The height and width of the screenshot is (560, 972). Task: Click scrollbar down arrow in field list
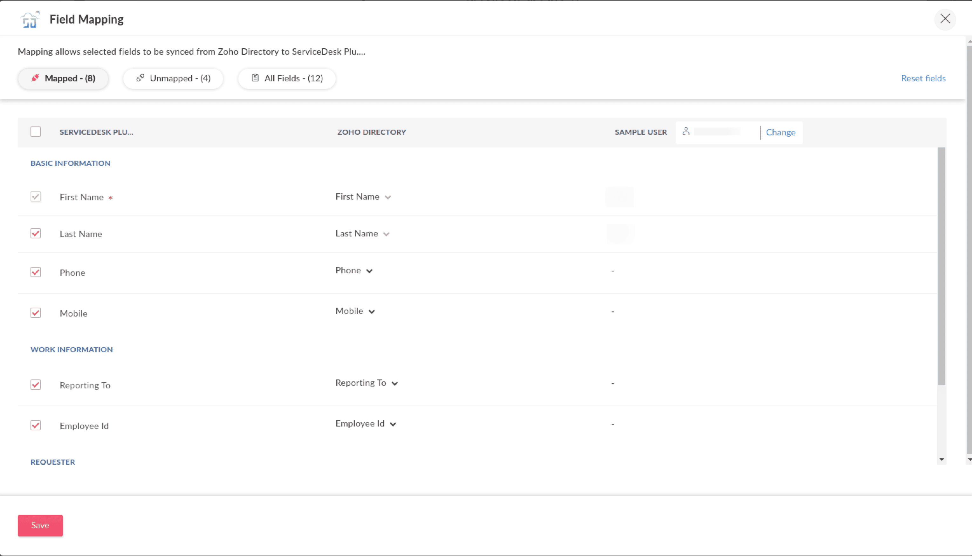point(941,459)
